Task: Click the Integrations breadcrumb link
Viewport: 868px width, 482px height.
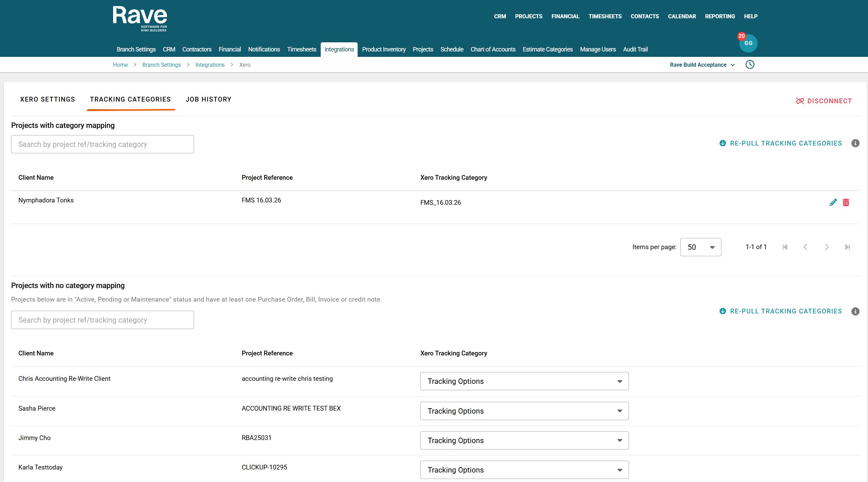Action: (210, 65)
